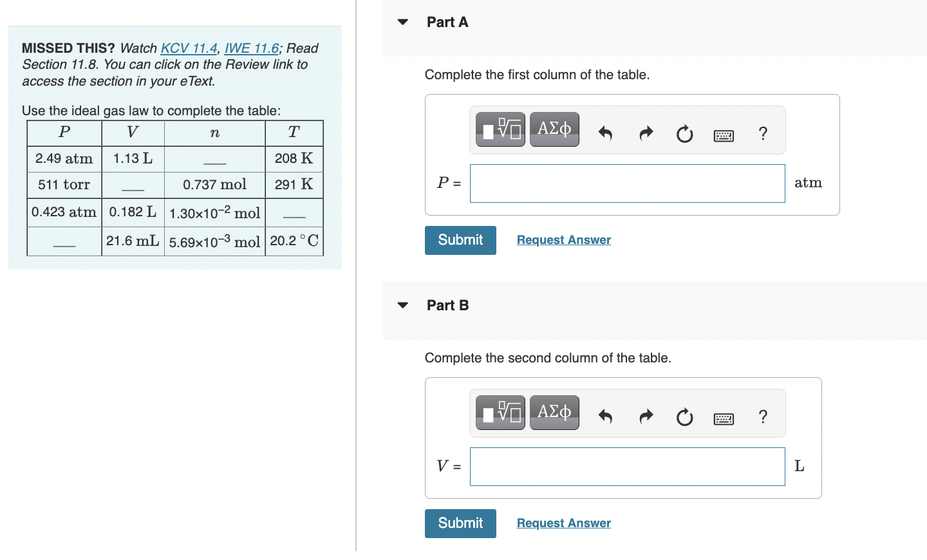927x560 pixels.
Task: Open the Greek symbols ΑΣφ menu in Part A
Action: [x=554, y=129]
